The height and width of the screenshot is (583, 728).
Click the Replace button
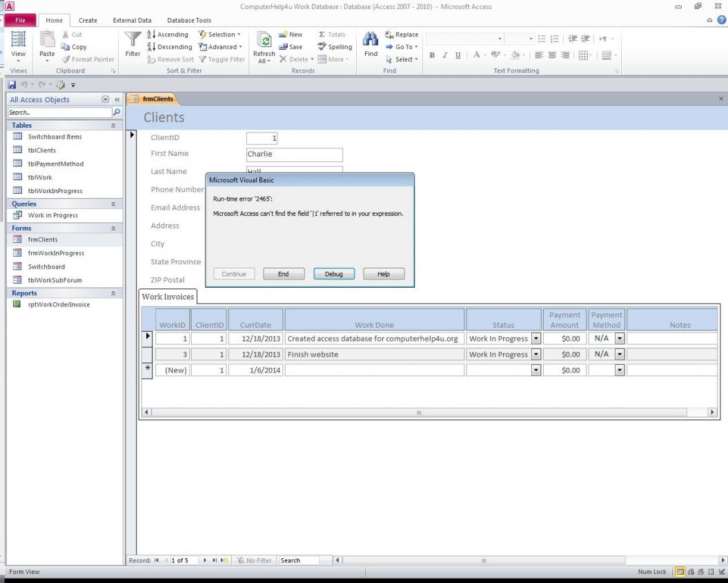(402, 34)
